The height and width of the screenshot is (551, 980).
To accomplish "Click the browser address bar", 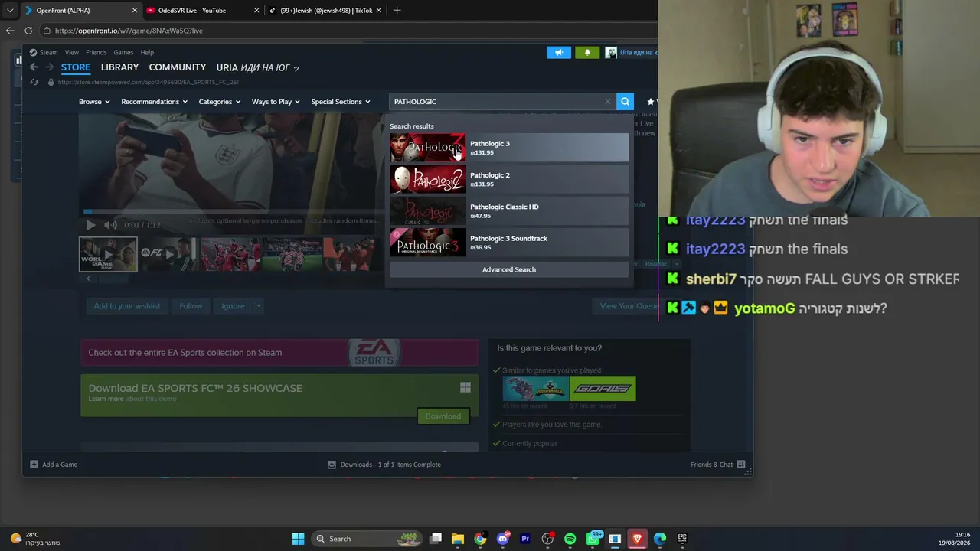I will tap(345, 31).
